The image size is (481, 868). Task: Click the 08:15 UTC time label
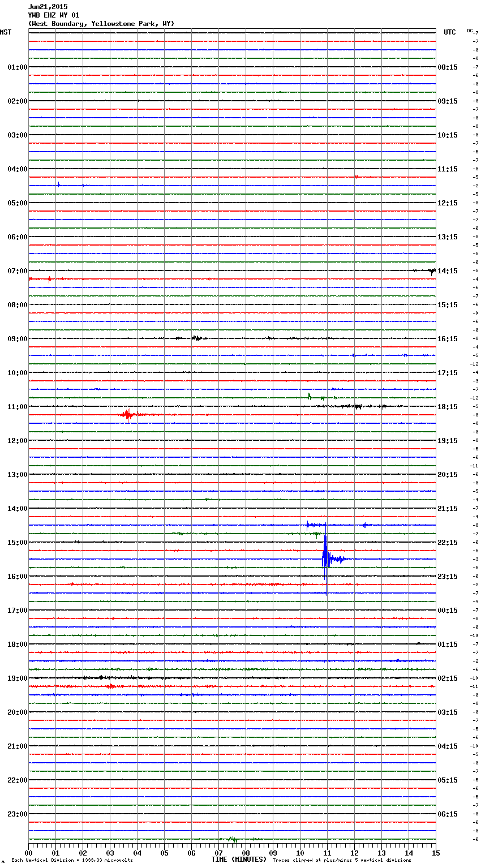point(448,67)
